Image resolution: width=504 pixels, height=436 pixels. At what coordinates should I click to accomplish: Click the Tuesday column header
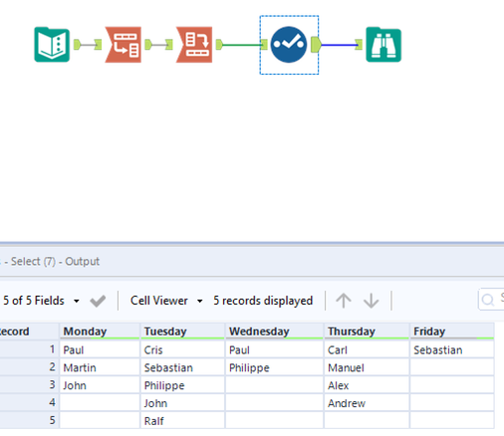coord(183,331)
